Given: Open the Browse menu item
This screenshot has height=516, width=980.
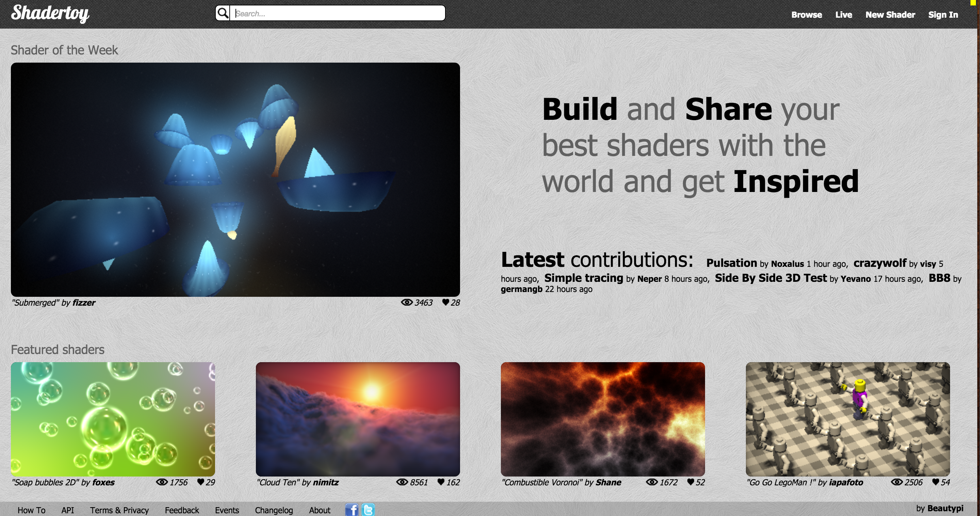Looking at the screenshot, I should click(806, 15).
